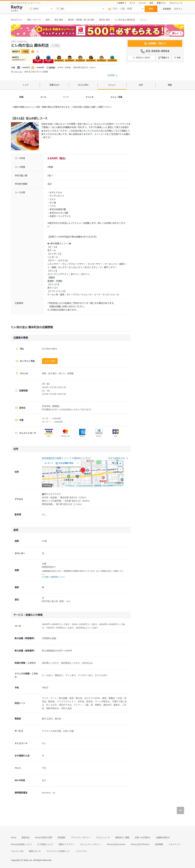Switch to the 口コミ(80) tab
Viewport: 195px width, 868px height.
83,85
